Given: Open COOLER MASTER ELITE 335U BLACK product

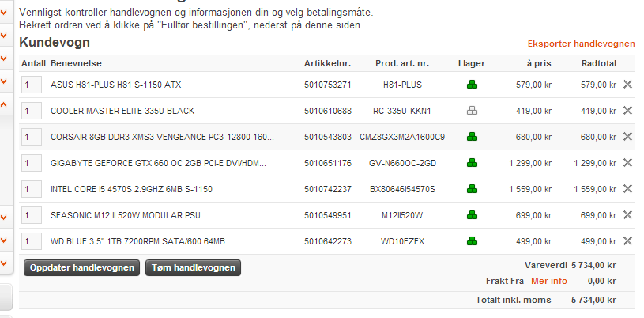Looking at the screenshot, I should (x=122, y=111).
